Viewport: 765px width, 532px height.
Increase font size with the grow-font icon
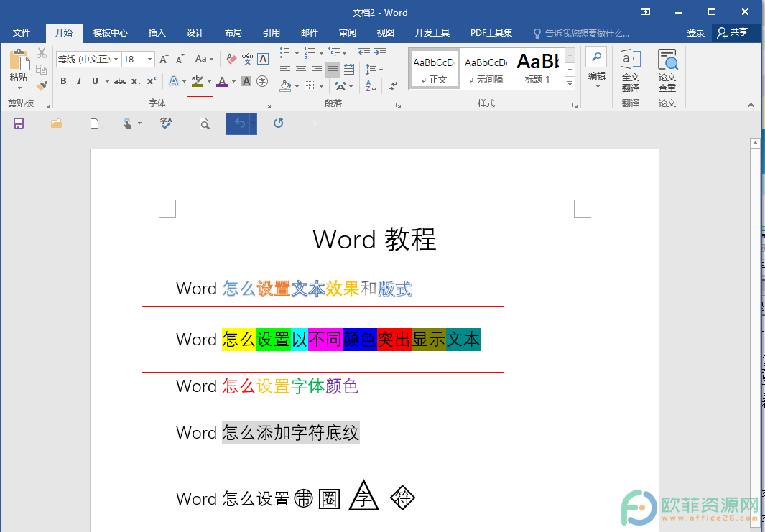click(x=164, y=59)
